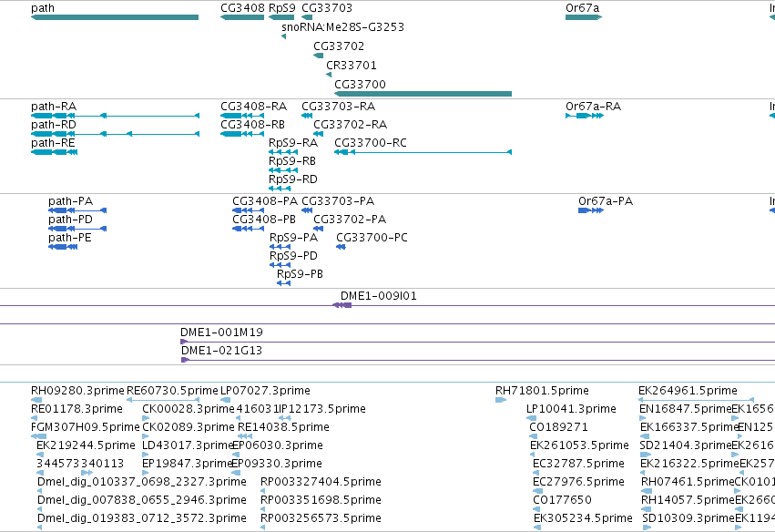The height and width of the screenshot is (532, 775).
Task: Click Dmel_dig_010337_0698_2327.3prime label
Action: coord(142,482)
